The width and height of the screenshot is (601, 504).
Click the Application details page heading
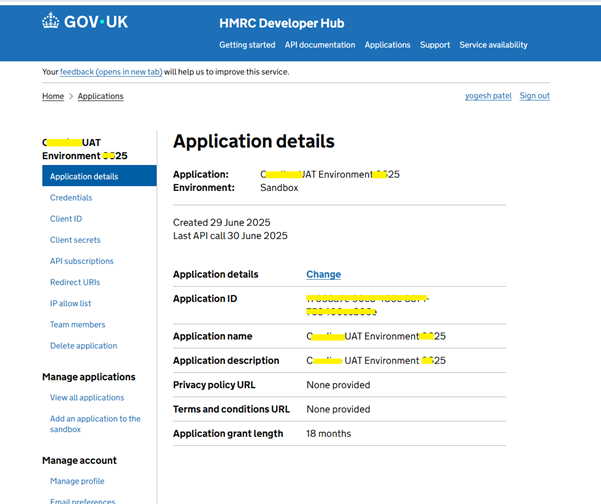click(254, 141)
